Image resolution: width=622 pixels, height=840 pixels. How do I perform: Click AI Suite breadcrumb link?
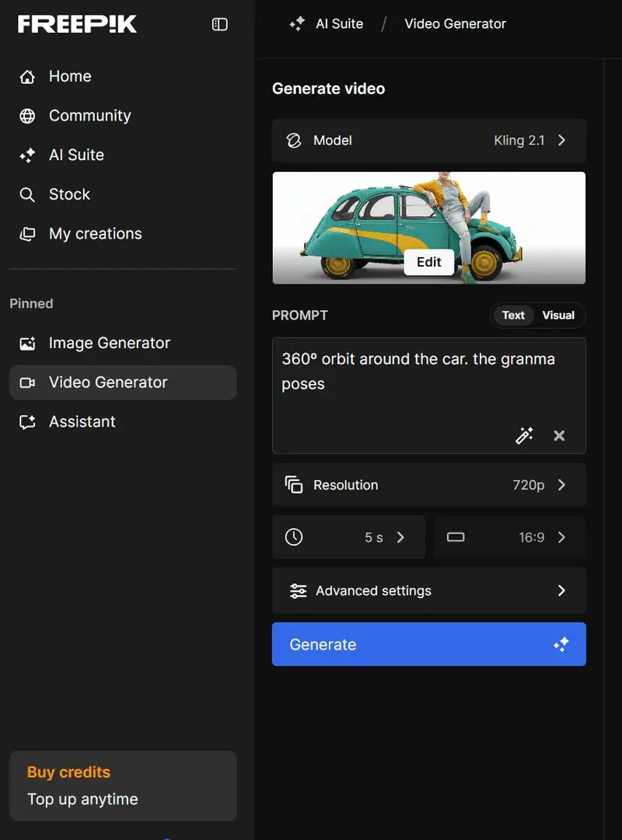pos(340,23)
